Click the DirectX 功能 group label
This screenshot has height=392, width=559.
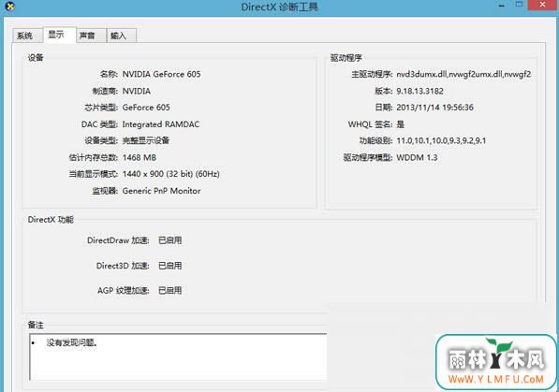51,220
